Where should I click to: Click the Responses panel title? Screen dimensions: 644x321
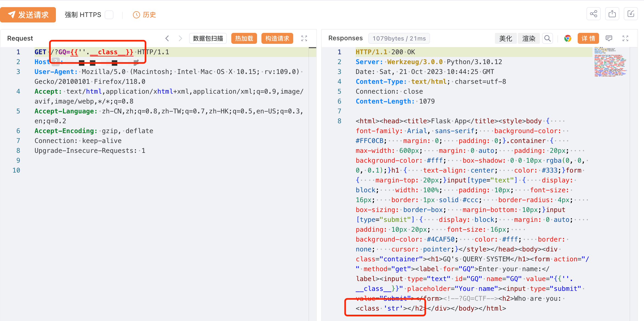pyautogui.click(x=345, y=38)
